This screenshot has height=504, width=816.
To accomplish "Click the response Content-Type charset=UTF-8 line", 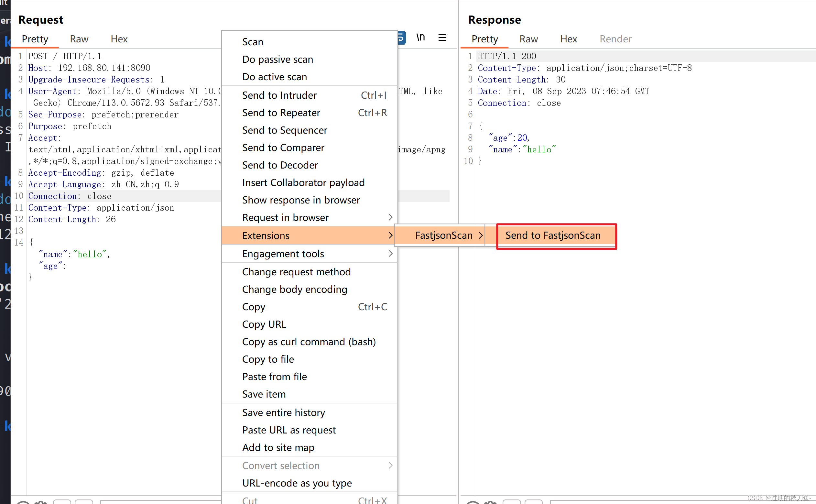I will click(x=585, y=68).
